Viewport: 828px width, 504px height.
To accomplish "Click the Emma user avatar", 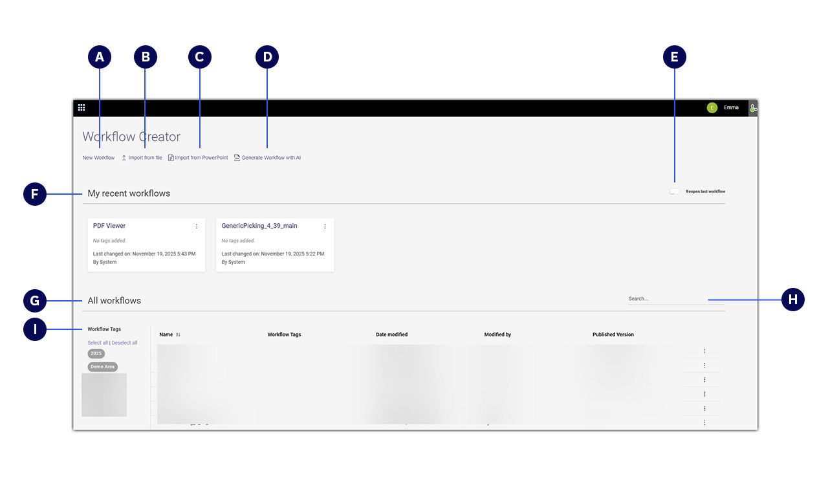I will [x=712, y=107].
